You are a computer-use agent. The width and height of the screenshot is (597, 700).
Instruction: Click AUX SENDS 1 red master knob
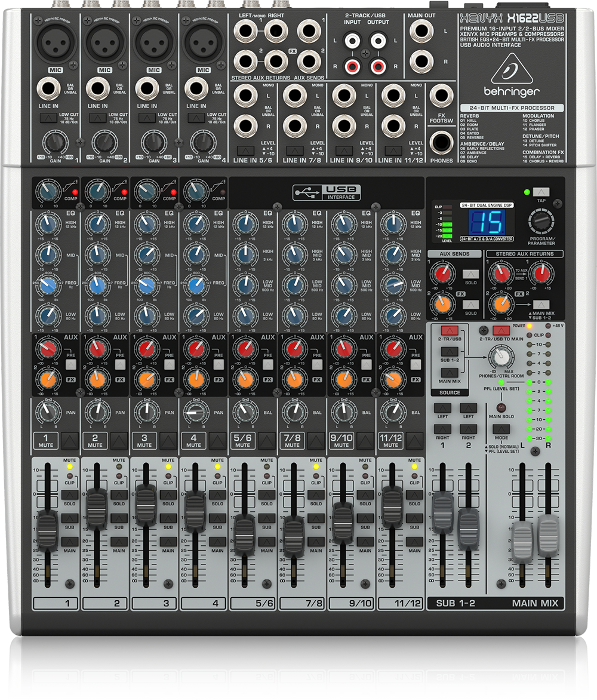(442, 273)
